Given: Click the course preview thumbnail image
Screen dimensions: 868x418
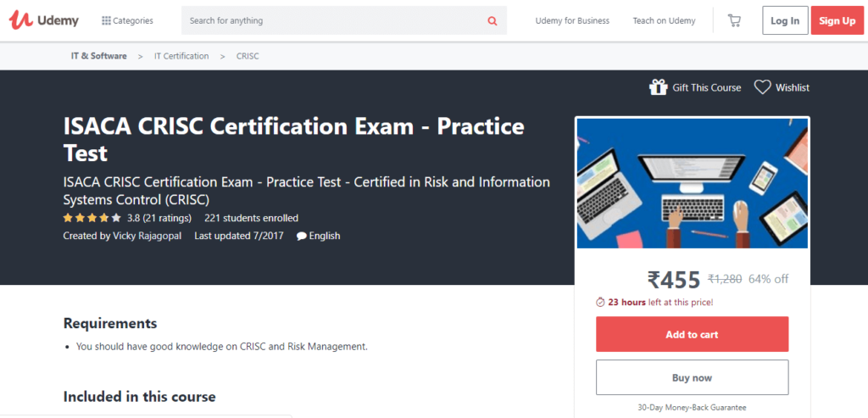Looking at the screenshot, I should click(692, 183).
